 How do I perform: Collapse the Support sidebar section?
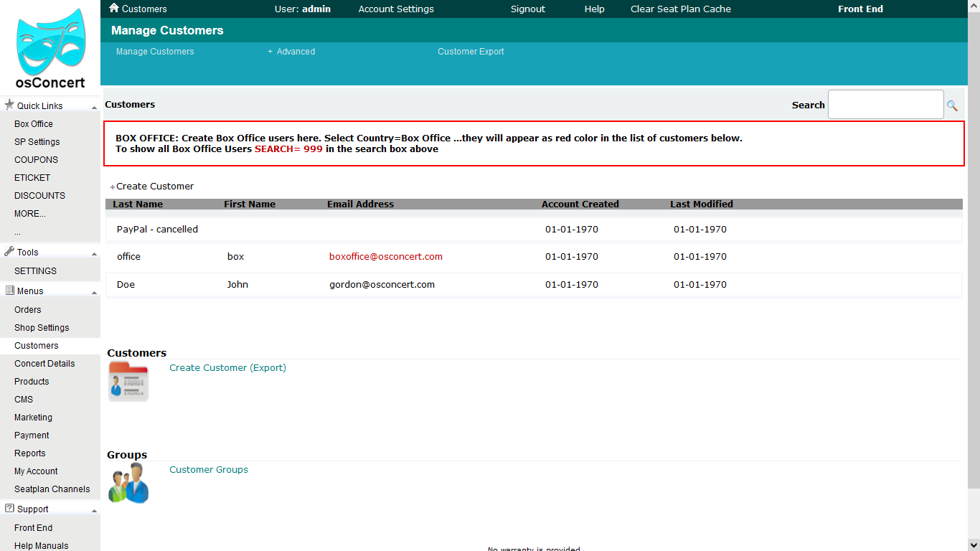[93, 509]
